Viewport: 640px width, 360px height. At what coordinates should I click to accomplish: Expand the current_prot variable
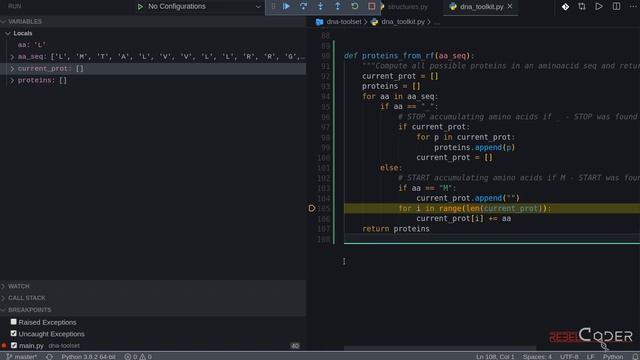(12, 69)
